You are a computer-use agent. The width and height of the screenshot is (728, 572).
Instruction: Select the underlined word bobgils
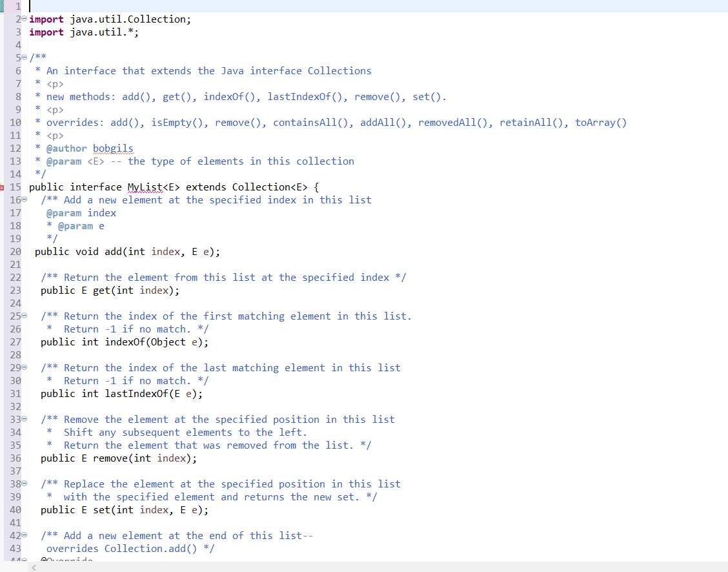point(113,148)
